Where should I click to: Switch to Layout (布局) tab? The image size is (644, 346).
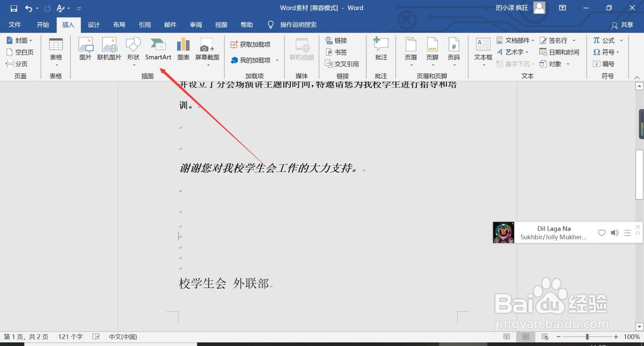click(x=119, y=24)
